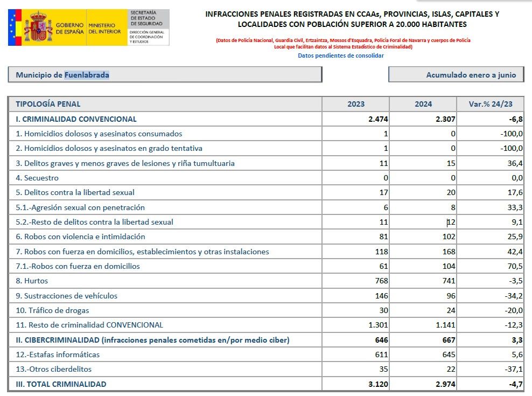Click the Gobierno de España coat of arms logo

pos(38,27)
